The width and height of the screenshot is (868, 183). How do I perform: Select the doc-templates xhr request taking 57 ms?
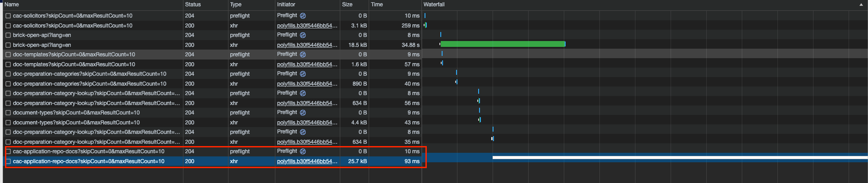[74, 64]
